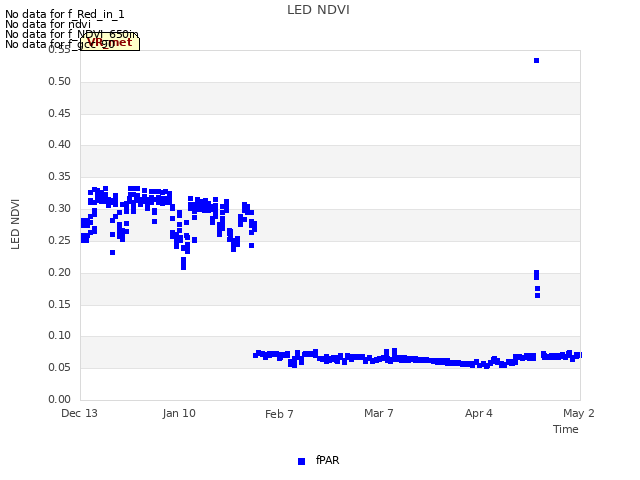Click the VR_met tooltip label
This screenshot has height=480, width=640.
110,43
